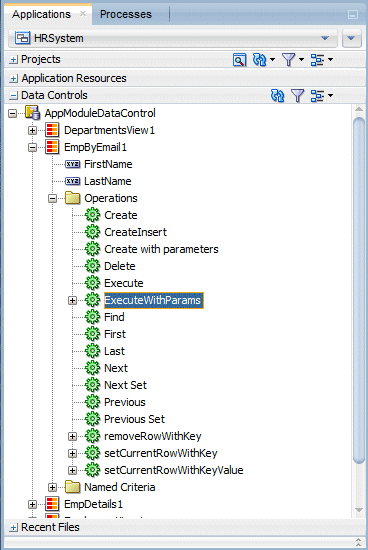Click the gear icon beside Last

point(93,351)
